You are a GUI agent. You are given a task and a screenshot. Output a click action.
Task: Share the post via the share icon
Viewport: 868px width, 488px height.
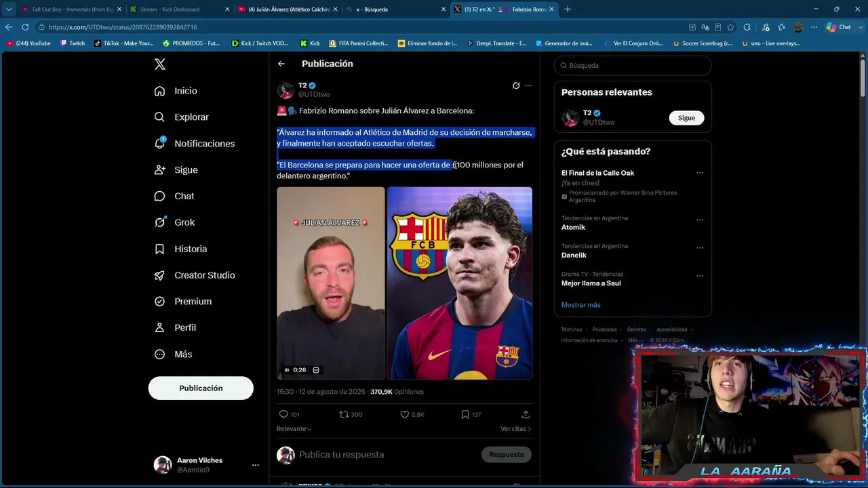point(526,414)
